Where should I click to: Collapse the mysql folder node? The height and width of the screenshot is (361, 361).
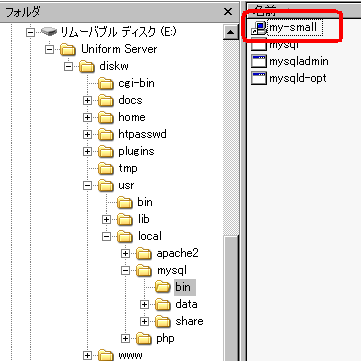125,271
